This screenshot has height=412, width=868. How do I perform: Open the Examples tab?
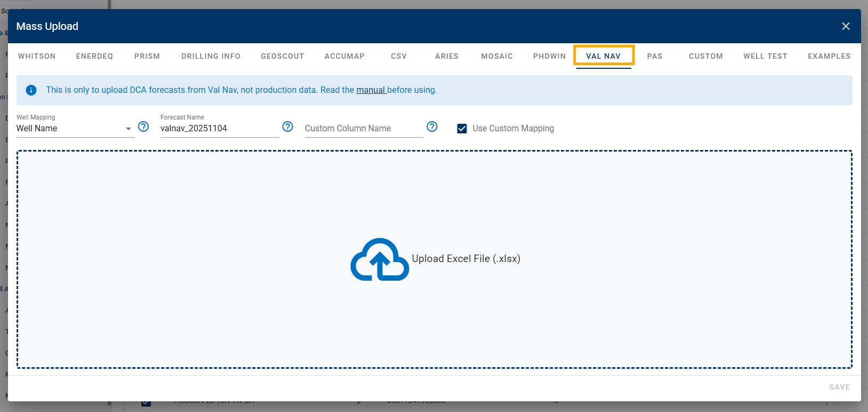(829, 56)
